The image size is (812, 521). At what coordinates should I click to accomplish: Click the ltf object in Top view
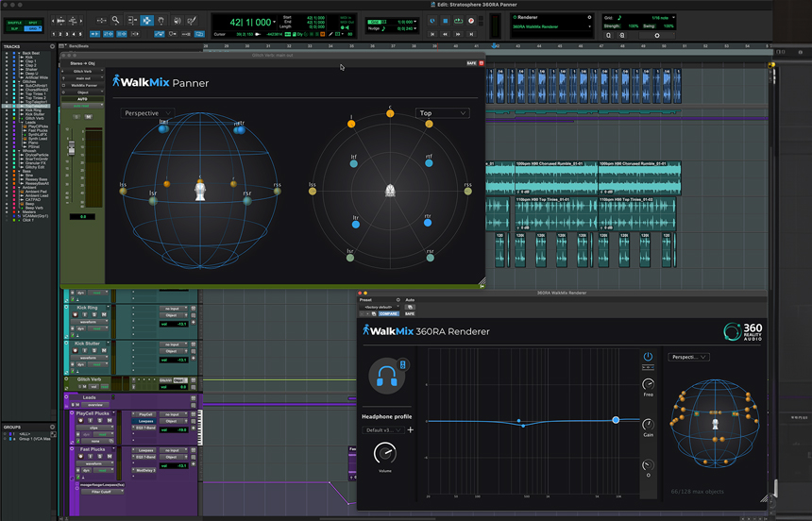(x=354, y=163)
